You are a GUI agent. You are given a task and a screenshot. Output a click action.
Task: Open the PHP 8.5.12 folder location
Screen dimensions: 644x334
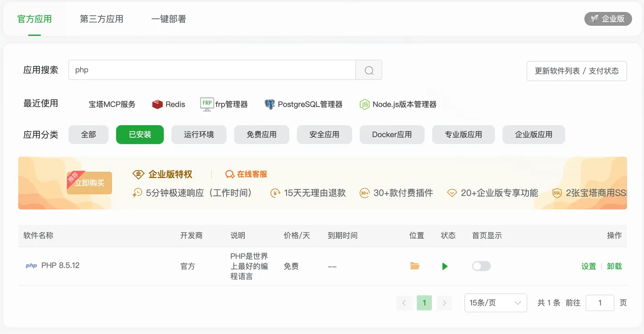pyautogui.click(x=415, y=266)
